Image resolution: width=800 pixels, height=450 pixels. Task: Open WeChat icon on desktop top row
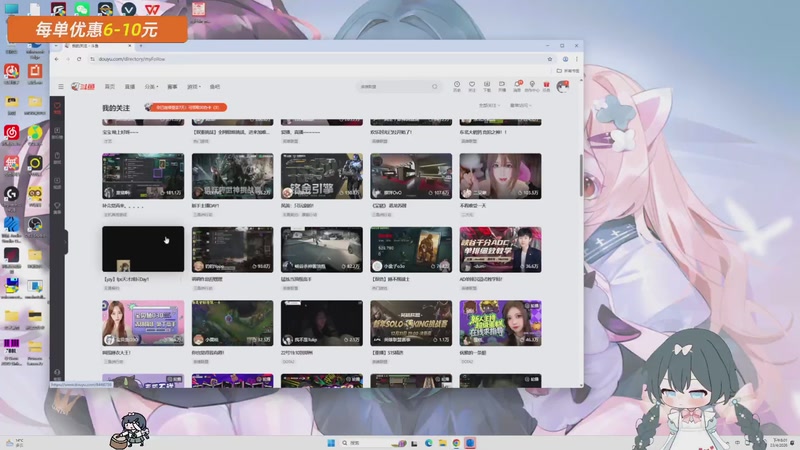pyautogui.click(x=82, y=9)
